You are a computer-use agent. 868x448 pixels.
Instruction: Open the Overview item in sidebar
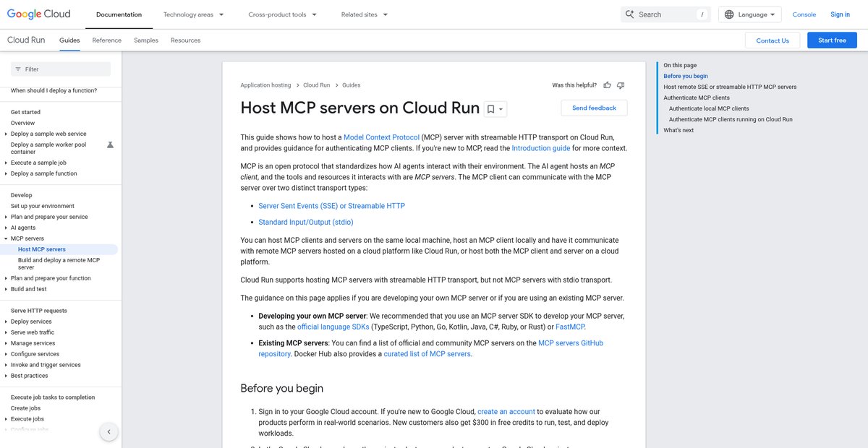22,123
